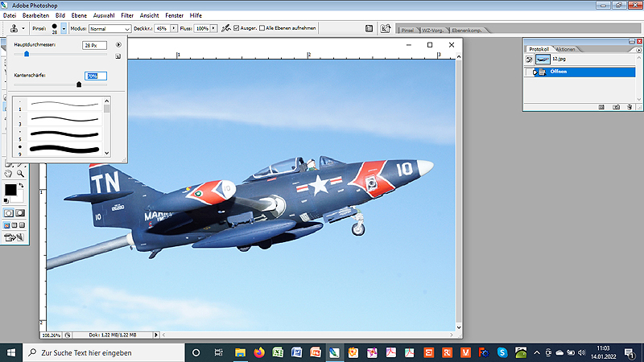Switch to the Aktionen tab
644x362 pixels.
pyautogui.click(x=565, y=49)
